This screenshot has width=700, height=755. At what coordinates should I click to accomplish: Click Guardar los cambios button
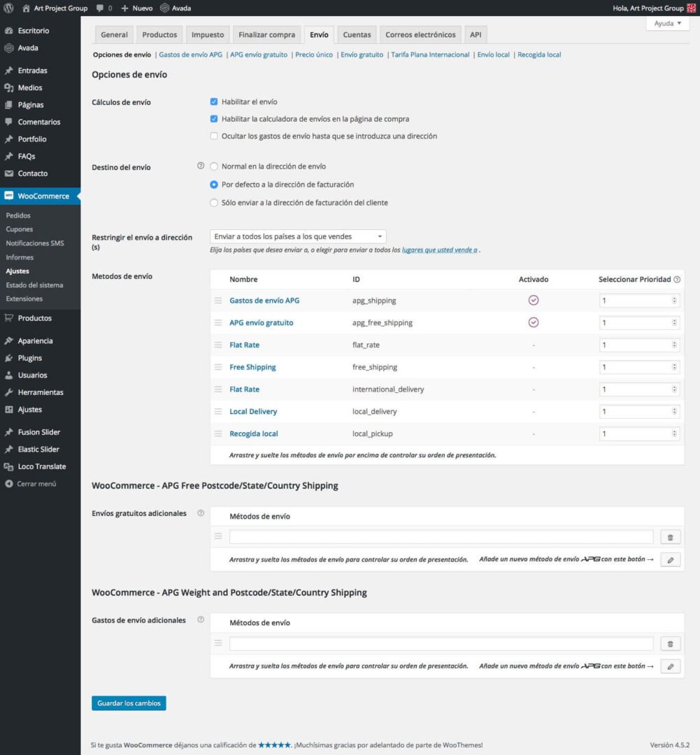click(x=129, y=703)
